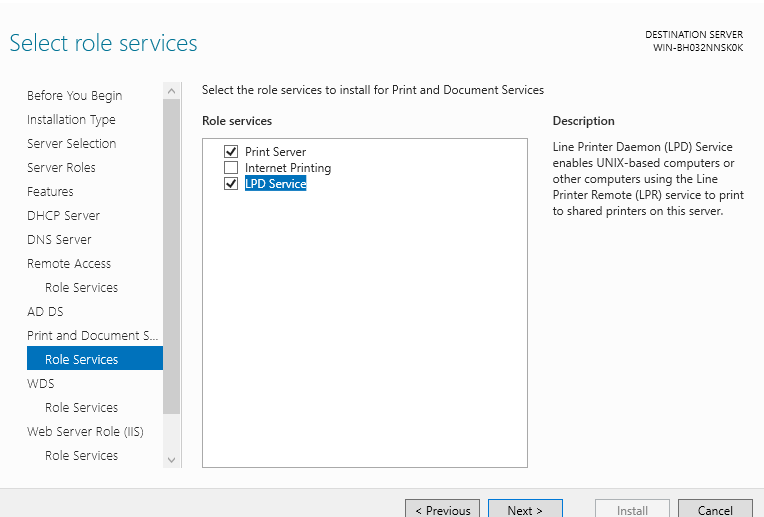Open Role Services under Remote Access
Screen dimensions: 764x517
click(81, 288)
